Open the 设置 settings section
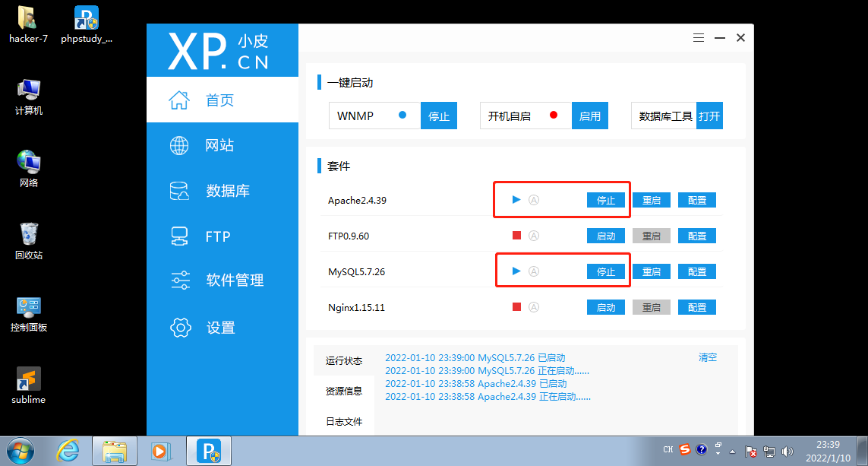Image resolution: width=868 pixels, height=466 pixels. (x=223, y=328)
